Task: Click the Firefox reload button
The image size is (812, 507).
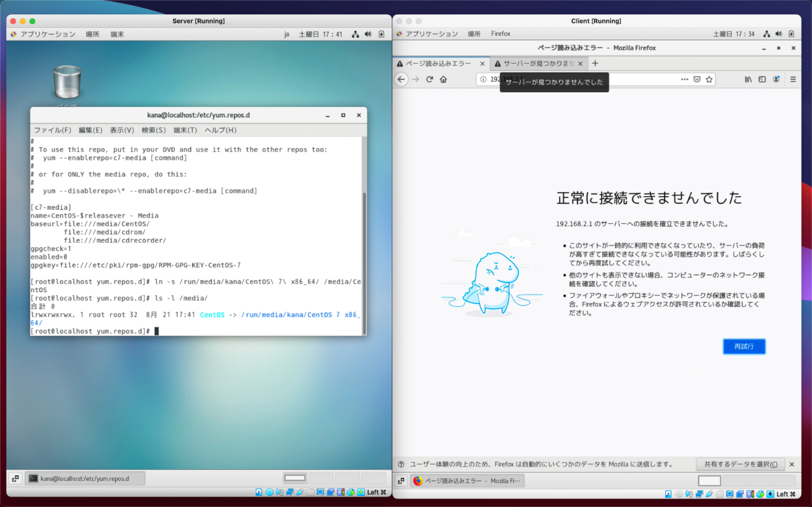Action: (x=429, y=79)
